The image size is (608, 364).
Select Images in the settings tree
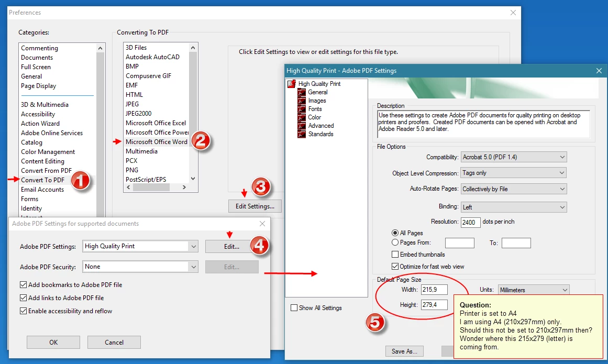click(317, 101)
